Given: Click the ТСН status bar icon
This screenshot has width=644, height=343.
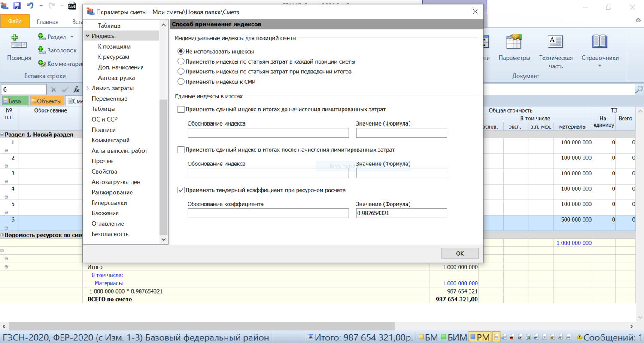Looking at the screenshot, I should 519,337.
